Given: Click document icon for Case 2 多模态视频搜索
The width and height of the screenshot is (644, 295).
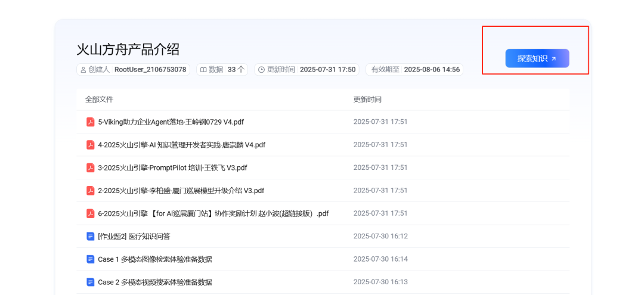Looking at the screenshot, I should 91,282.
